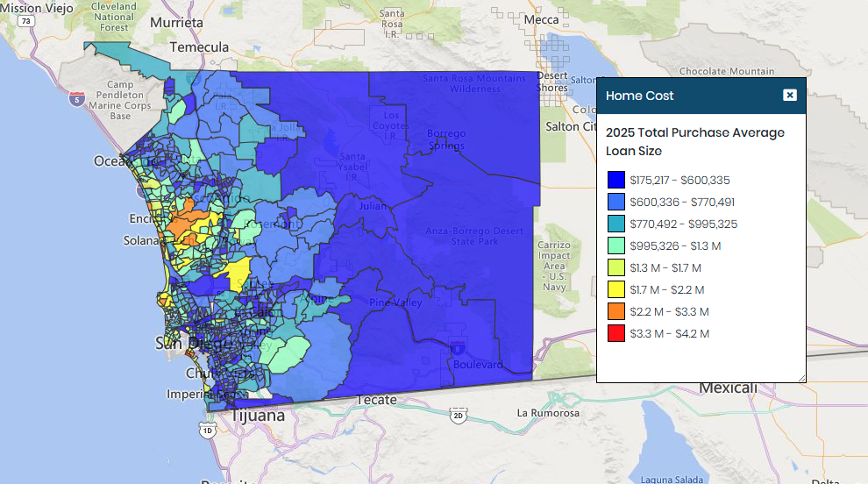Click the Santa Ysabel I.R. label
This screenshot has height=484, width=868.
point(352,167)
